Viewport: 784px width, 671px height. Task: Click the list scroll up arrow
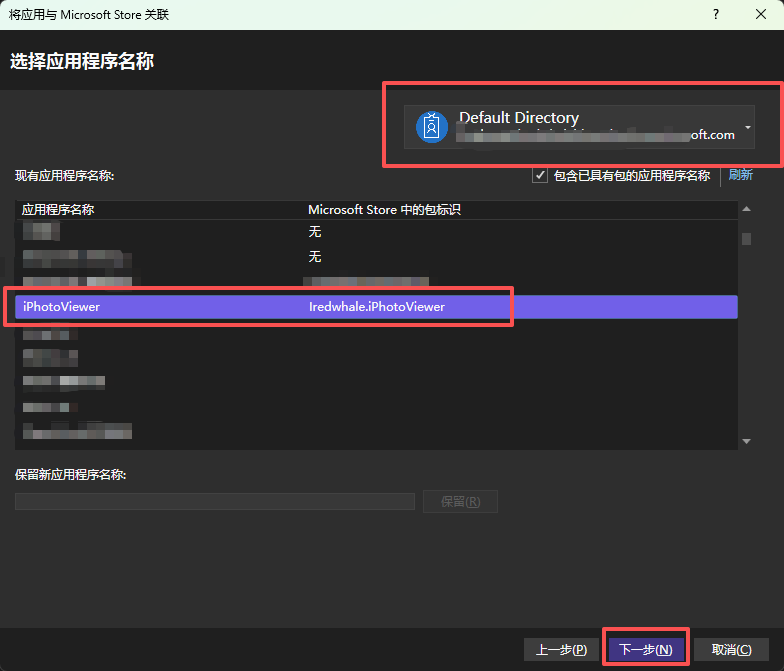(746, 209)
